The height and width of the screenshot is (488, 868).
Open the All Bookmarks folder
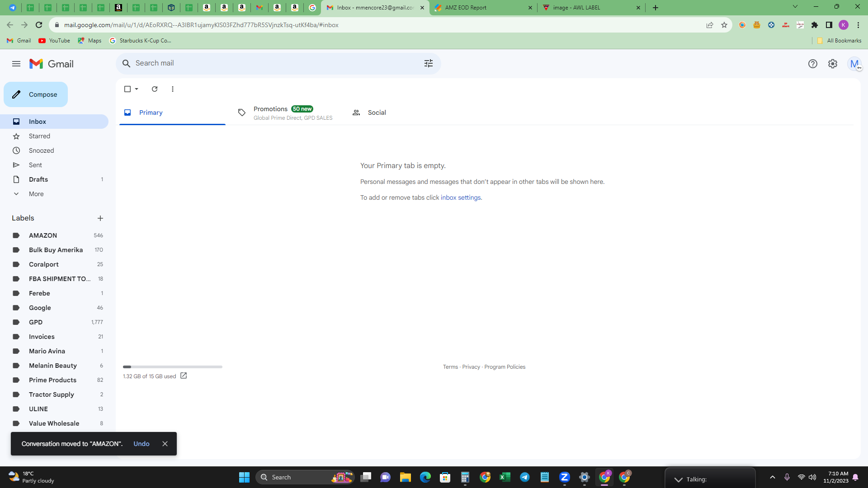click(839, 41)
